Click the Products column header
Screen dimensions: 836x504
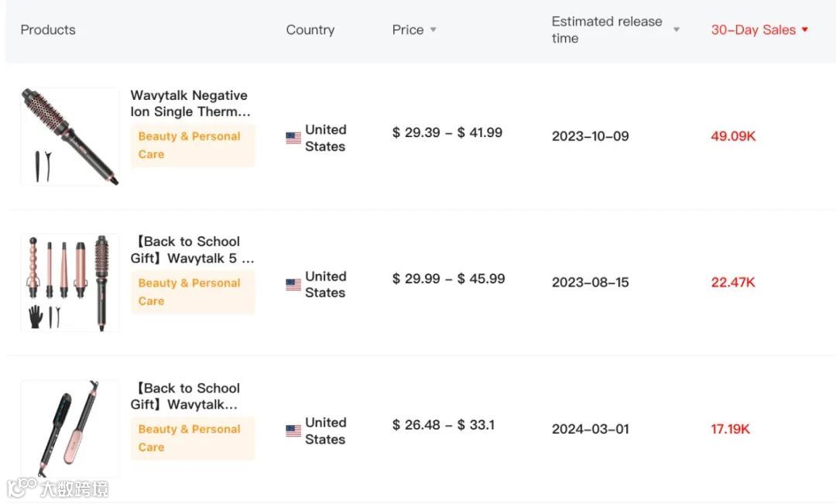point(48,30)
